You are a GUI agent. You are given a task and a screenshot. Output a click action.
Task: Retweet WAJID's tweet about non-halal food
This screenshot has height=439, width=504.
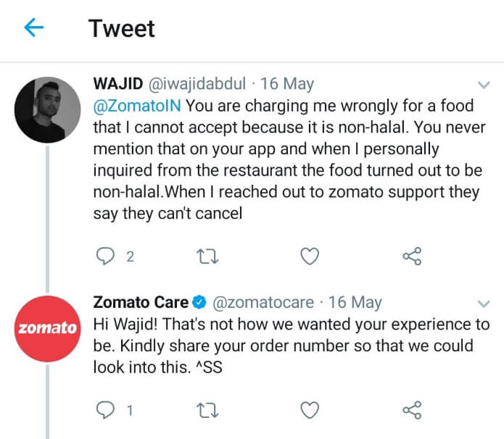207,256
